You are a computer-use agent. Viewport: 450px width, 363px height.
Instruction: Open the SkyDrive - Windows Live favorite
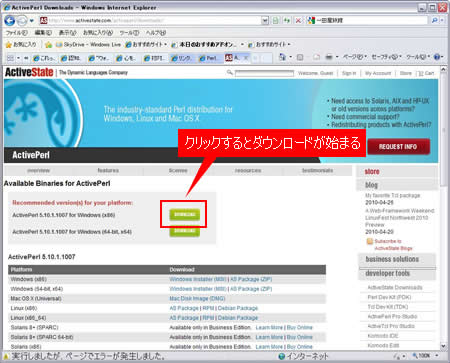point(88,44)
